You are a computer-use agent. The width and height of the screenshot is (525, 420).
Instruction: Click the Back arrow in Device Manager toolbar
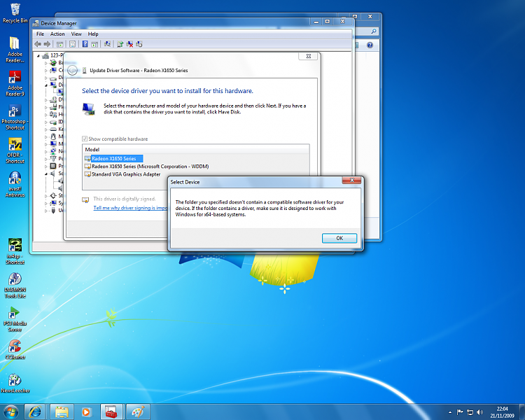[x=38, y=44]
